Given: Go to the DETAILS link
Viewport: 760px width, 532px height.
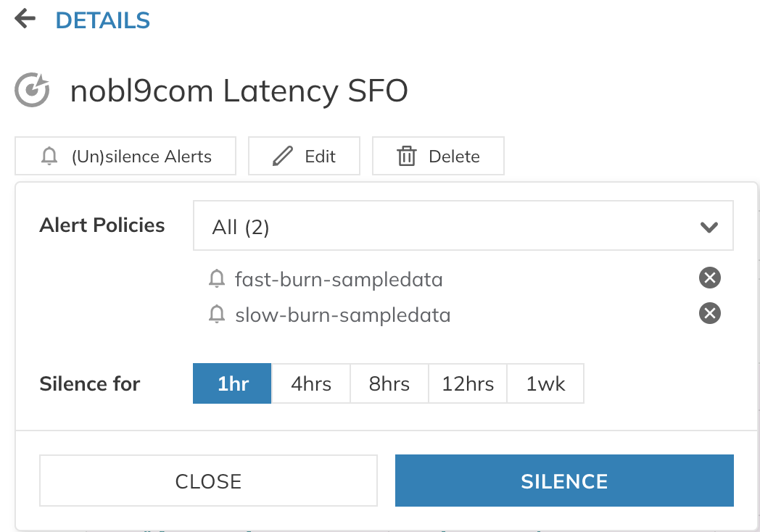Looking at the screenshot, I should coord(102,20).
